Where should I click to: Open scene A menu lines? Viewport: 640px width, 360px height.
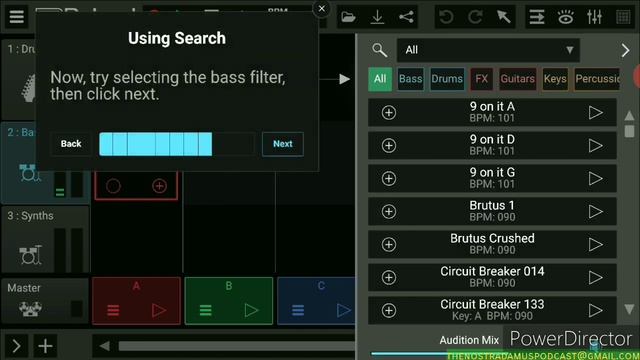coord(113,311)
